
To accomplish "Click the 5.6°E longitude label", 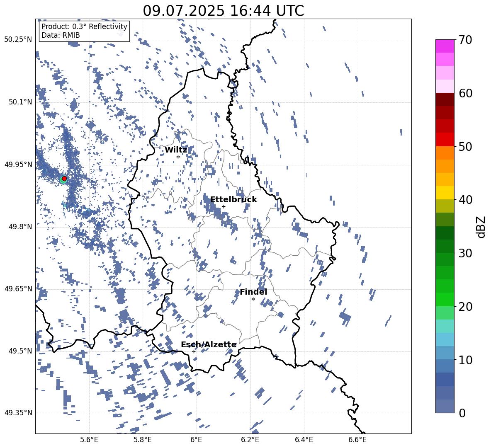I will [89, 440].
